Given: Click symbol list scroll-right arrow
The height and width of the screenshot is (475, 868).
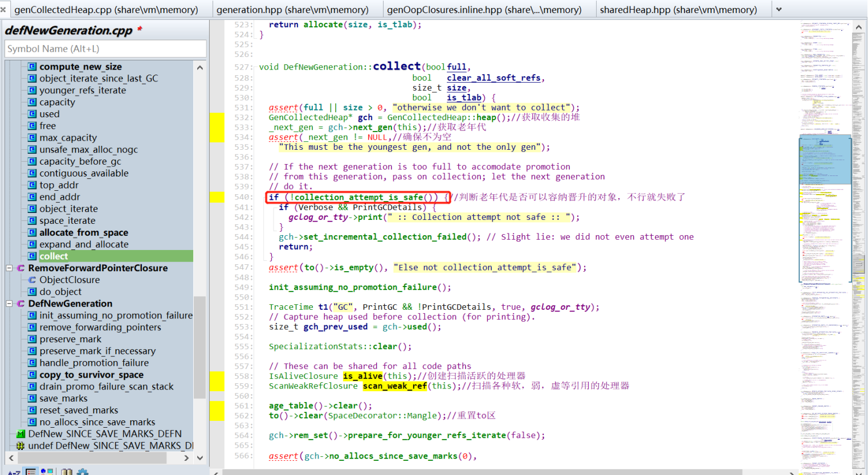Looking at the screenshot, I should point(186,457).
